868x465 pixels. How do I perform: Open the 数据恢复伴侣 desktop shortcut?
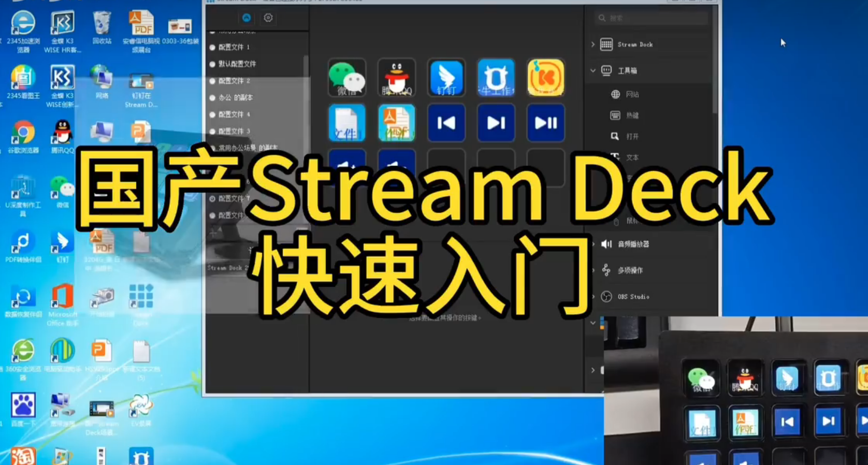click(x=23, y=302)
